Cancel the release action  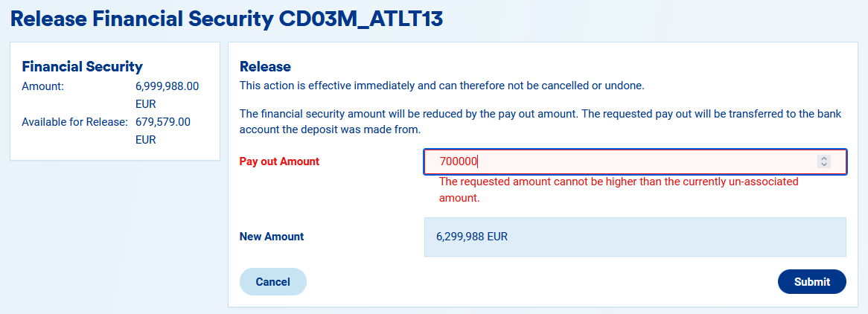coord(272,282)
